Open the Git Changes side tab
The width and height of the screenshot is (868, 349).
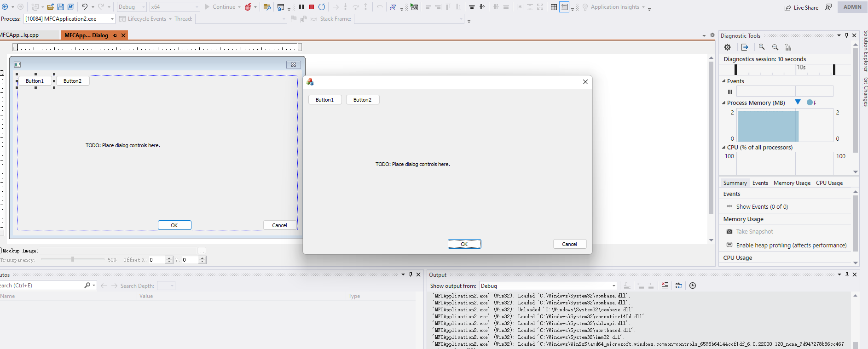pos(865,92)
